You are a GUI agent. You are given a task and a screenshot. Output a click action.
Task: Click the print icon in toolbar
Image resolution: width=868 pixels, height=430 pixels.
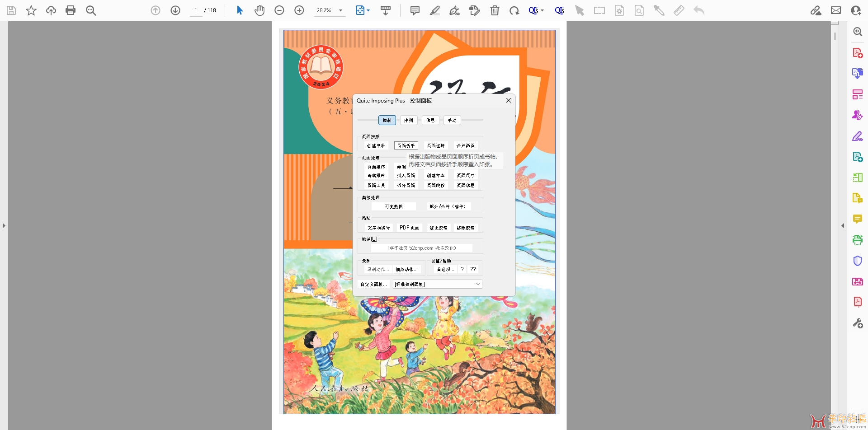[71, 10]
